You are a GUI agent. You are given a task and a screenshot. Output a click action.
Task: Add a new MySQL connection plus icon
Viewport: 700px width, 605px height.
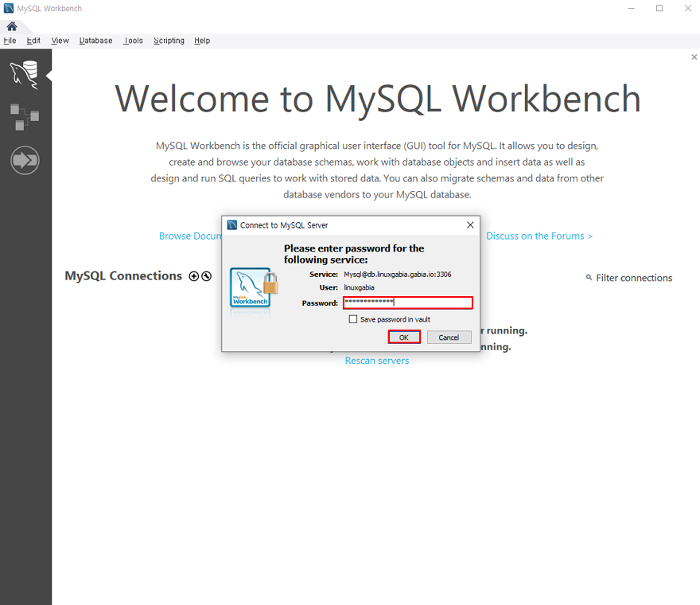(194, 276)
